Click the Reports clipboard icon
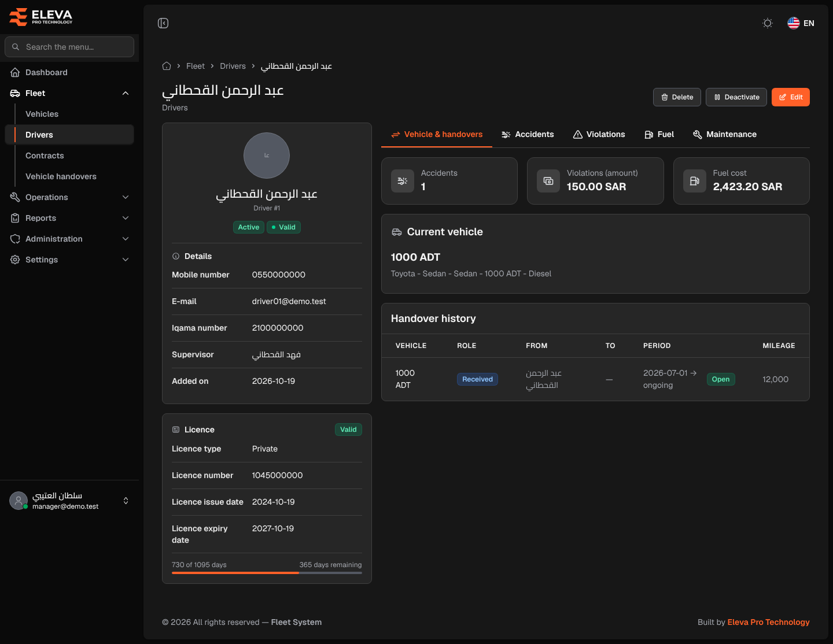This screenshot has width=833, height=644. click(15, 218)
